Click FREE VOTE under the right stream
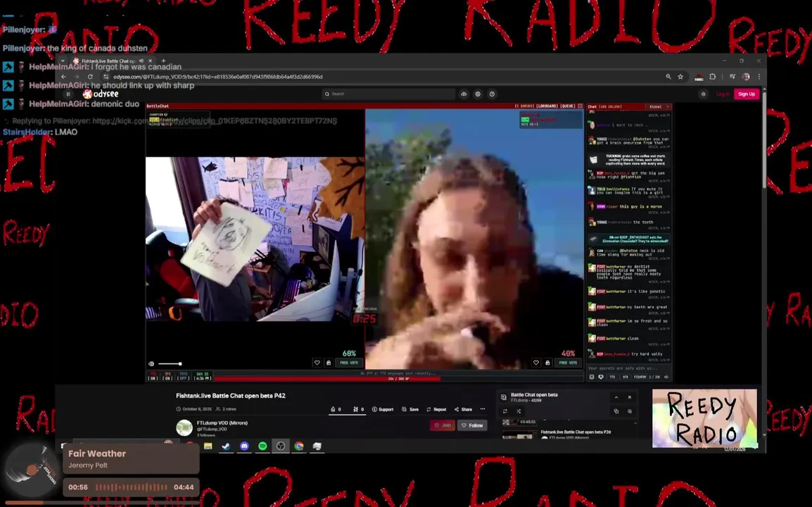Image resolution: width=812 pixels, height=507 pixels. click(568, 363)
